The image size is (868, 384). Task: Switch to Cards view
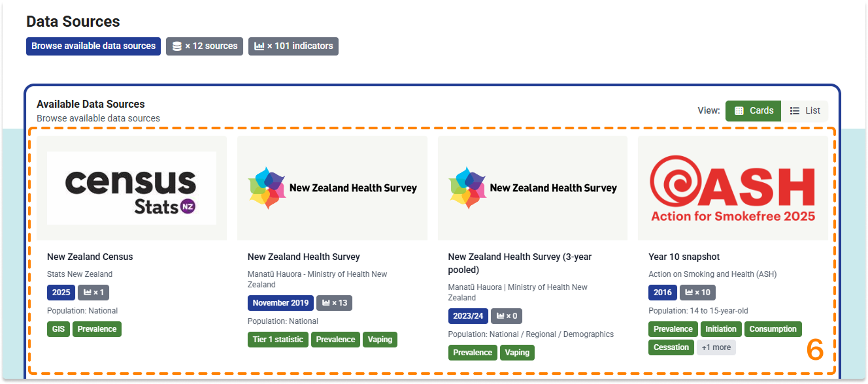(754, 111)
